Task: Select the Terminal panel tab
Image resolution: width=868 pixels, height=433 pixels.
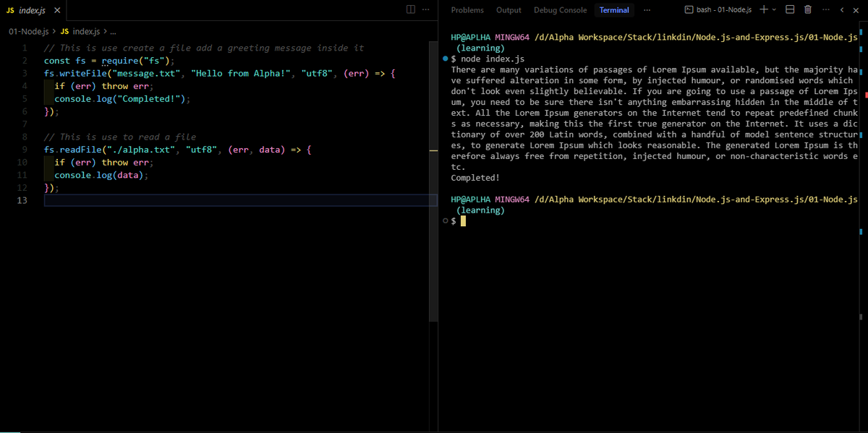Action: [x=614, y=10]
